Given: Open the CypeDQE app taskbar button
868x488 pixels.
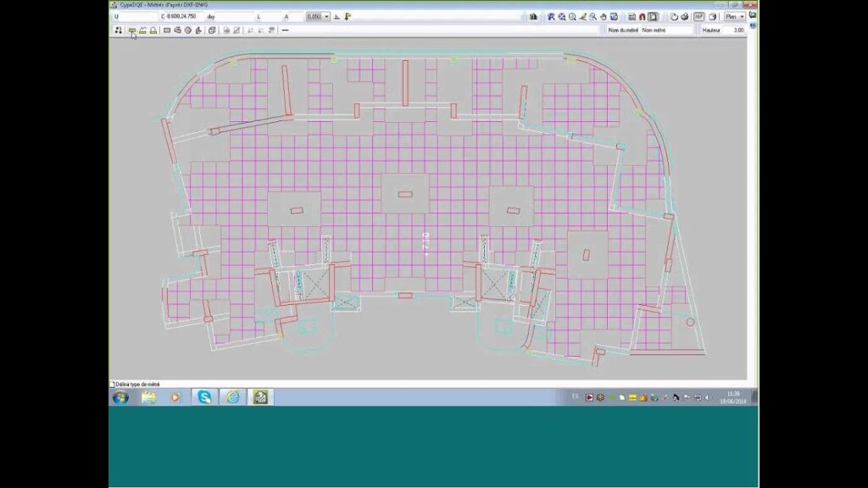Looking at the screenshot, I should pos(260,396).
